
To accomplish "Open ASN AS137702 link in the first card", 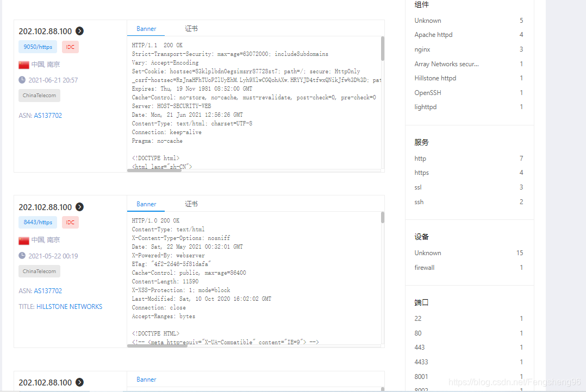I will coord(48,115).
